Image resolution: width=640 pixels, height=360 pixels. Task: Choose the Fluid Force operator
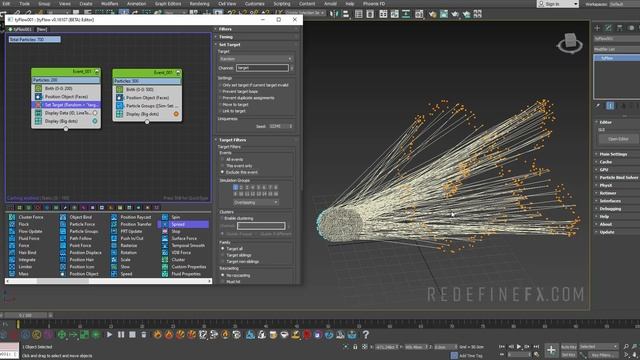tap(29, 238)
